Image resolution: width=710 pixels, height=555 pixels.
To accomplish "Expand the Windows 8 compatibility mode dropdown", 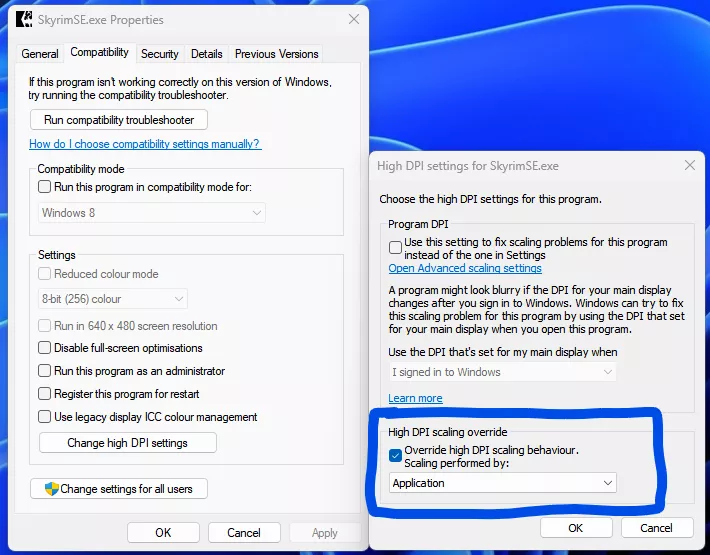I will click(x=152, y=213).
